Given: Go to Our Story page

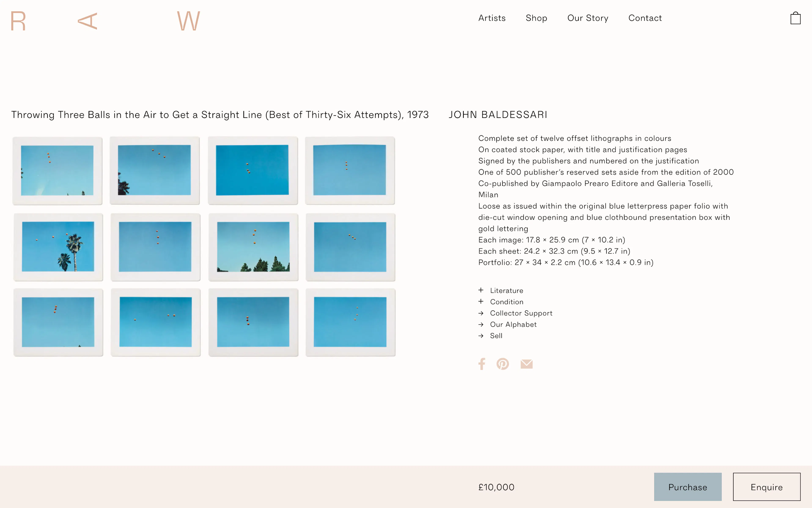Looking at the screenshot, I should [x=587, y=18].
